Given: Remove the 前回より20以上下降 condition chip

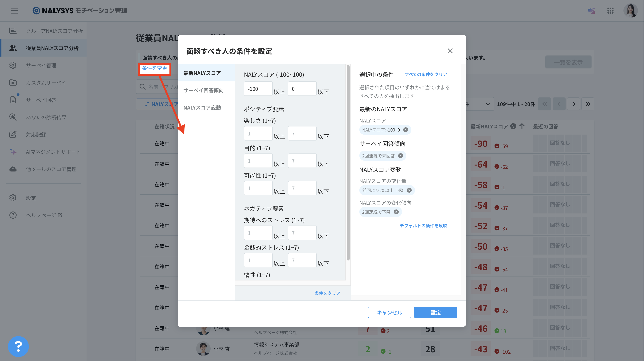Looking at the screenshot, I should [x=409, y=190].
